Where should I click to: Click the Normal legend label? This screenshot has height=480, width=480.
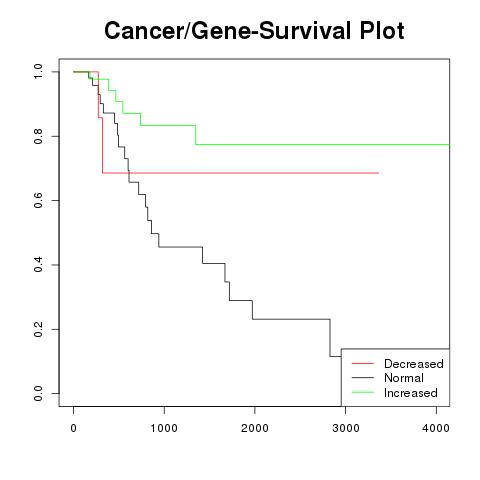[x=404, y=378]
